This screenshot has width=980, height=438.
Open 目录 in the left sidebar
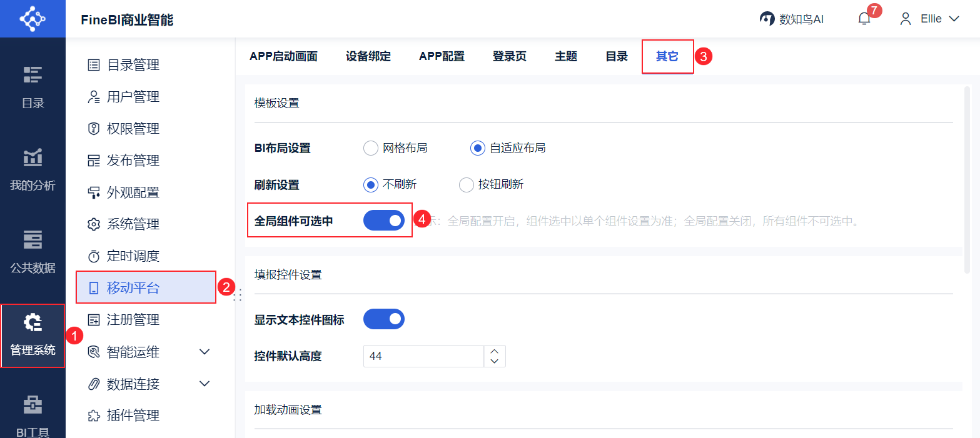pyautogui.click(x=33, y=86)
